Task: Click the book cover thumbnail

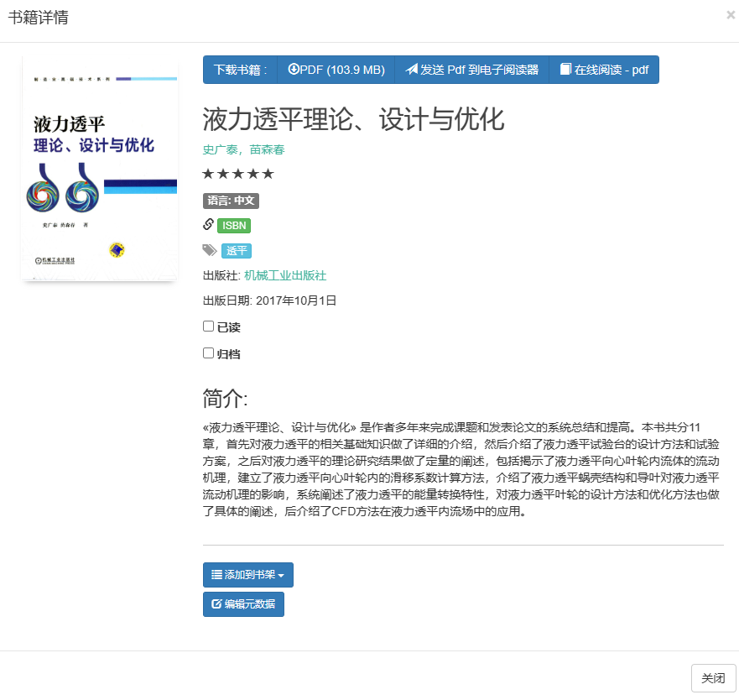Action: tap(99, 169)
